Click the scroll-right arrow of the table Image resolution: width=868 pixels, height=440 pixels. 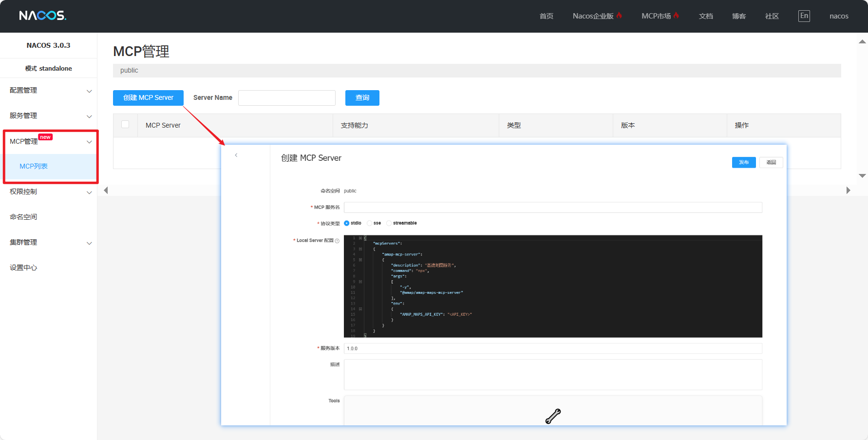point(848,191)
